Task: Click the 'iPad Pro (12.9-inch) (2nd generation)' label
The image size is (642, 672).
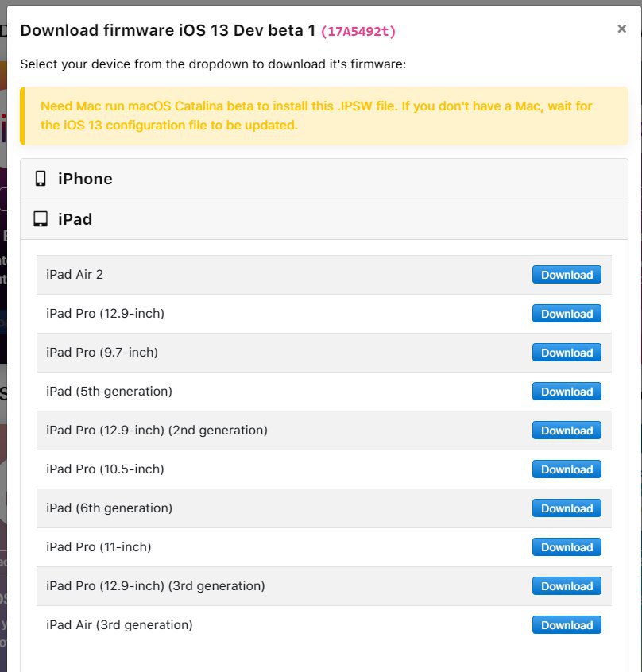Action: point(157,431)
